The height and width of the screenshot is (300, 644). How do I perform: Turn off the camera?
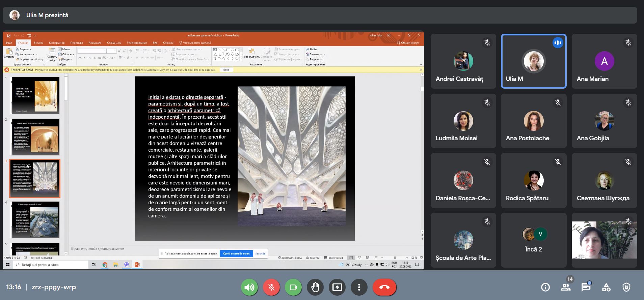pos(293,287)
